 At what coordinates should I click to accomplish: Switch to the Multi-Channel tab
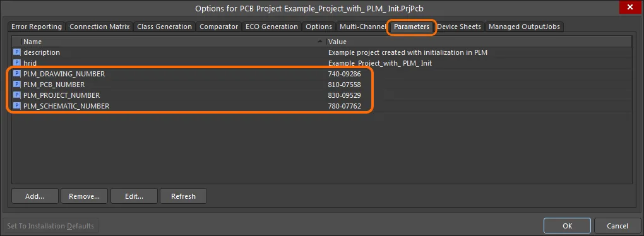(x=362, y=27)
